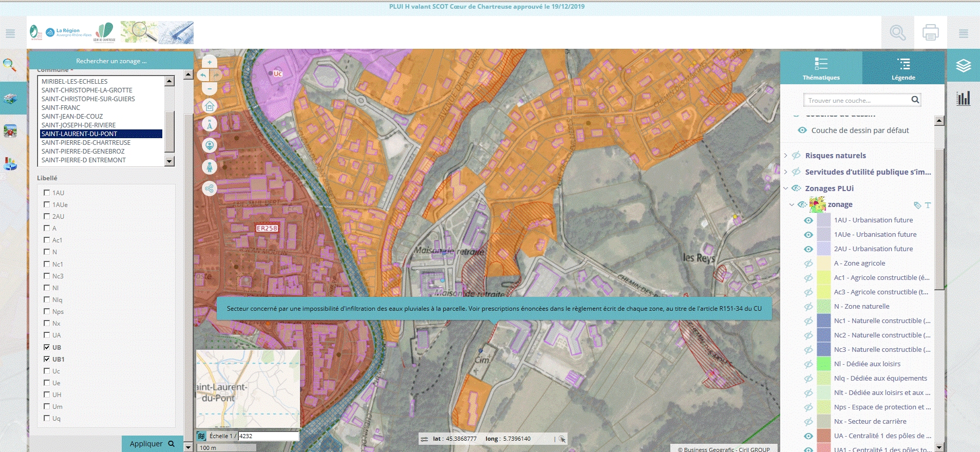The image size is (980, 452).
Task: Click the overview minimap thumbnail
Action: point(248,389)
